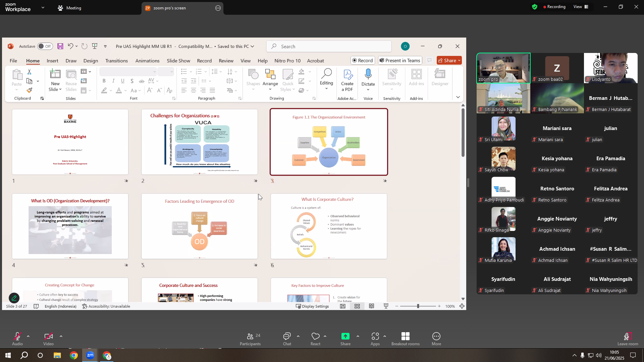Image resolution: width=644 pixels, height=362 pixels.
Task: Expand Zoom video options arrow
Action: point(61,336)
